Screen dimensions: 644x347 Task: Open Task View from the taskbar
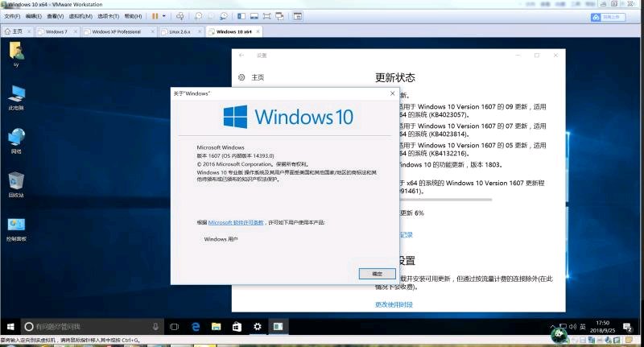(x=174, y=327)
